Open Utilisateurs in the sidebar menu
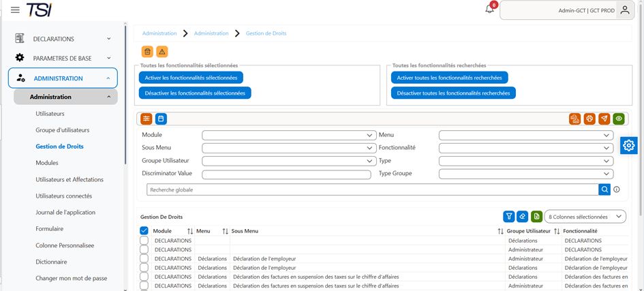The height and width of the screenshot is (291, 644). (50, 113)
